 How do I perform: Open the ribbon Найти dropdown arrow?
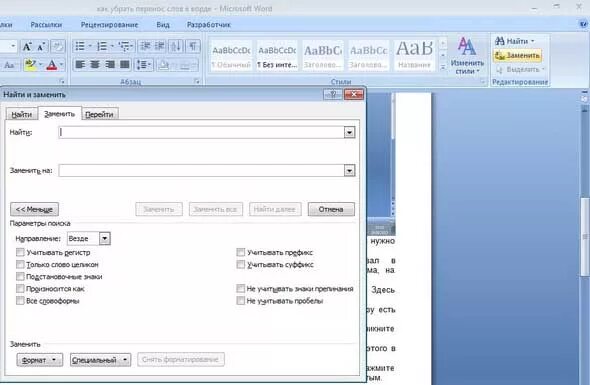(x=532, y=41)
